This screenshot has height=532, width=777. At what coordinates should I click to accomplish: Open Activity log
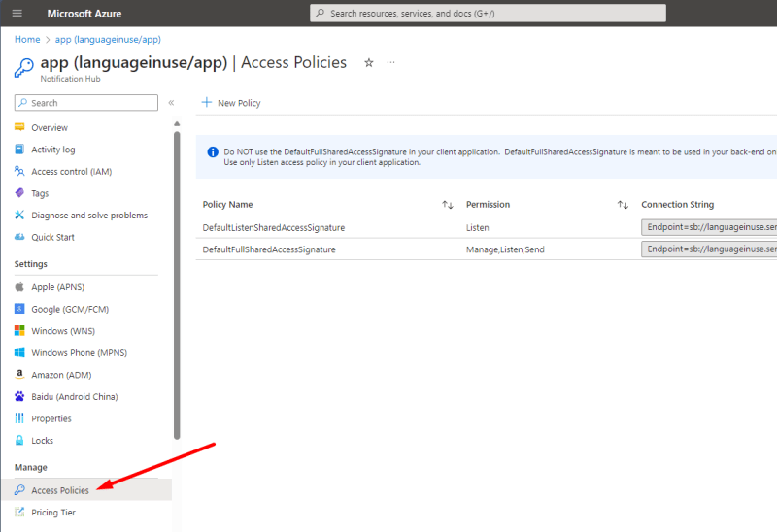[53, 150]
